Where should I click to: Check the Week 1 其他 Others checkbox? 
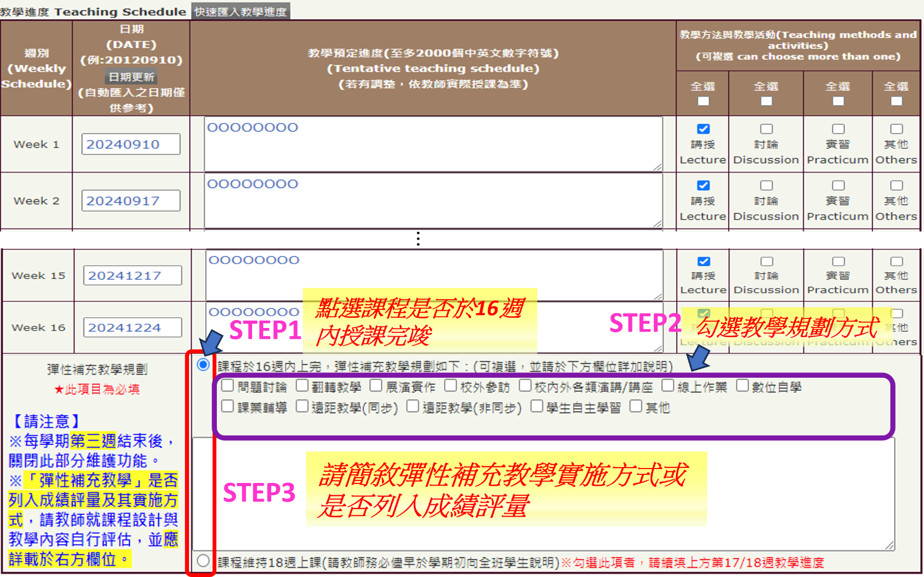click(x=896, y=129)
